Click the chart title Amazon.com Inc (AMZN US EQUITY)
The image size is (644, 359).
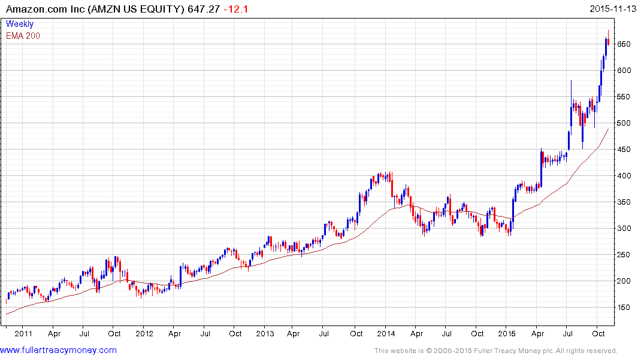pos(95,9)
